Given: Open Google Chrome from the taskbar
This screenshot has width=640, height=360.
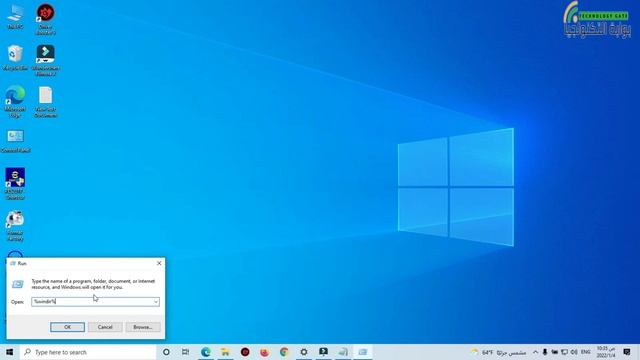Looking at the screenshot, I should (x=284, y=352).
